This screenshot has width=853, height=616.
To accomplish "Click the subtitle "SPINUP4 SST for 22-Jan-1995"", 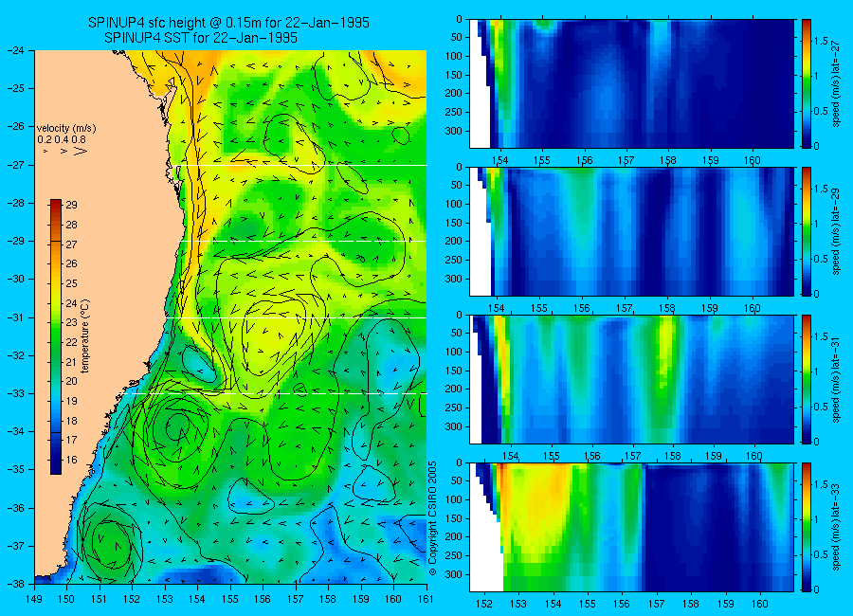I will click(x=201, y=38).
